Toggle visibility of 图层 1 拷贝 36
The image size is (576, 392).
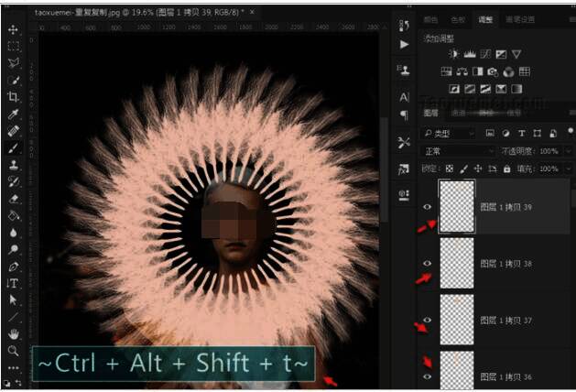click(427, 376)
